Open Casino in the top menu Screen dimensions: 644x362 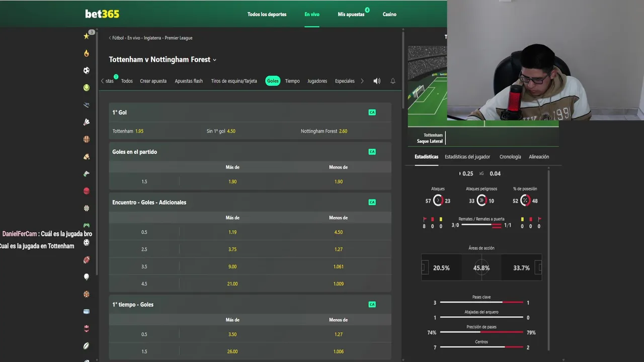[389, 14]
